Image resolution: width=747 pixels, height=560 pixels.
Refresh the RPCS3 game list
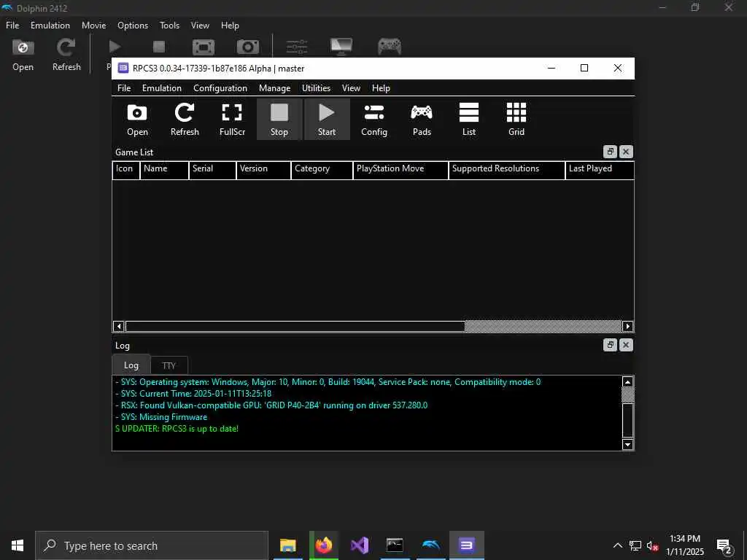click(185, 119)
